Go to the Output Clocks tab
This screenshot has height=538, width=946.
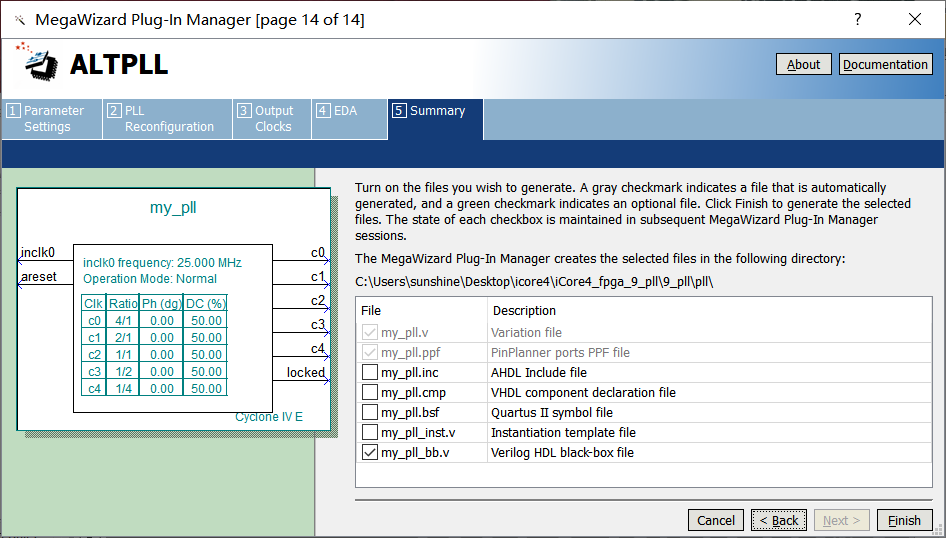pos(271,119)
